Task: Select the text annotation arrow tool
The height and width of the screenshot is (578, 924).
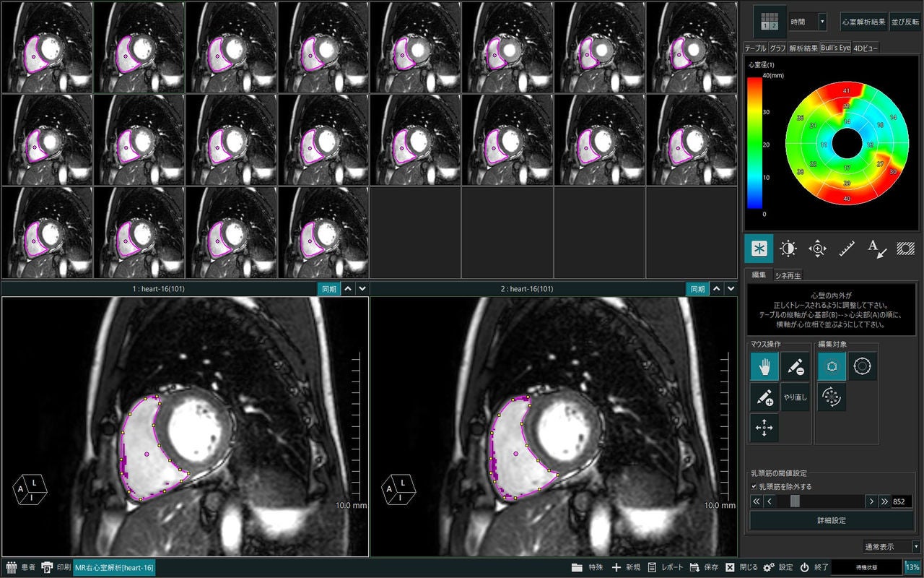Action: (877, 249)
